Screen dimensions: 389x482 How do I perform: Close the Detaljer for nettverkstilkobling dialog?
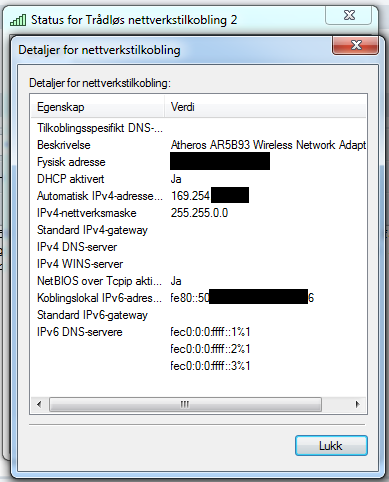tap(355, 45)
